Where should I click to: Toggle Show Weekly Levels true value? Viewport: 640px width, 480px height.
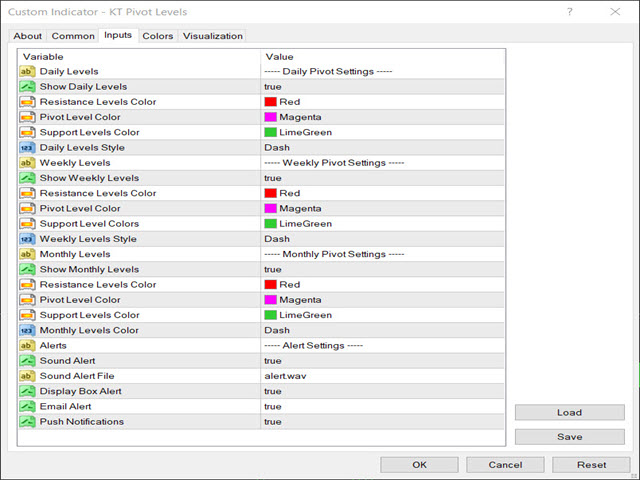[x=382, y=178]
